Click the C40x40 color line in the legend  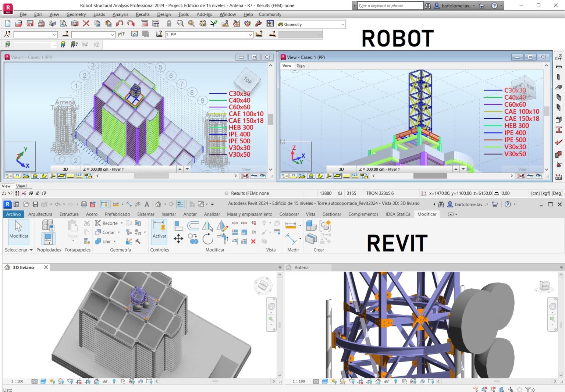point(218,100)
